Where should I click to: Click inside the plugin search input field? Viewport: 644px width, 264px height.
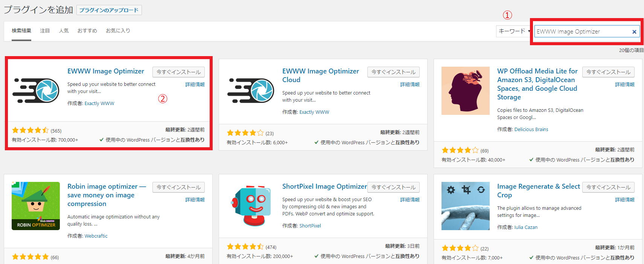point(582,32)
